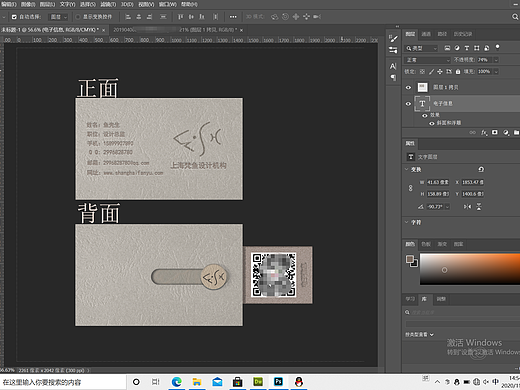Add a layer style fx icon
The image size is (520, 390).
pos(484,133)
